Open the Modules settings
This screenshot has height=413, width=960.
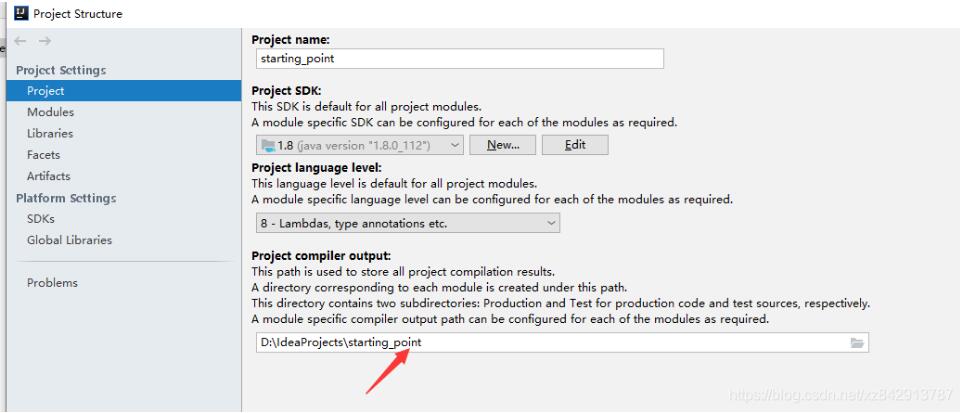click(50, 112)
